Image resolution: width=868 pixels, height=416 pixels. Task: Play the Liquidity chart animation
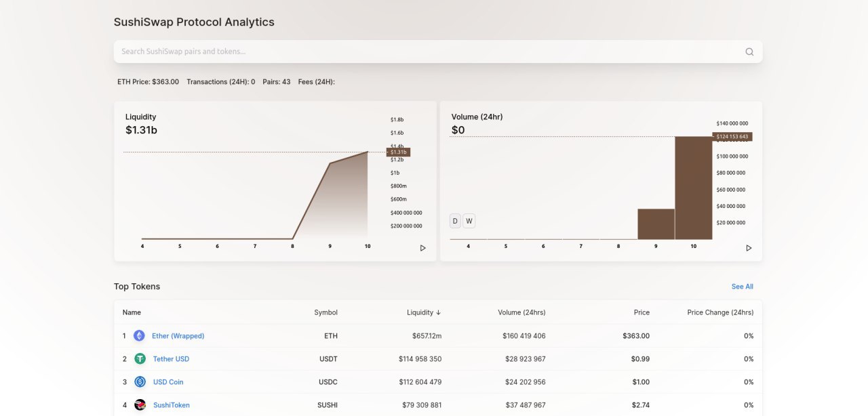coord(423,248)
